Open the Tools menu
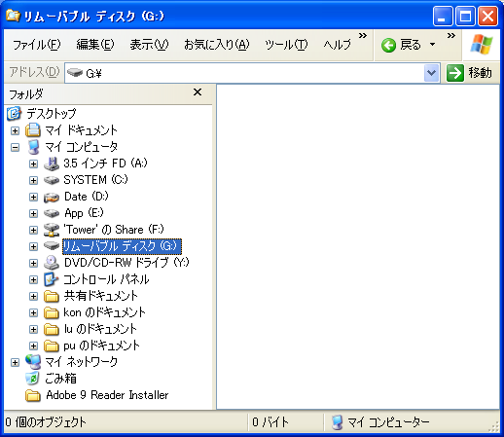 (286, 45)
